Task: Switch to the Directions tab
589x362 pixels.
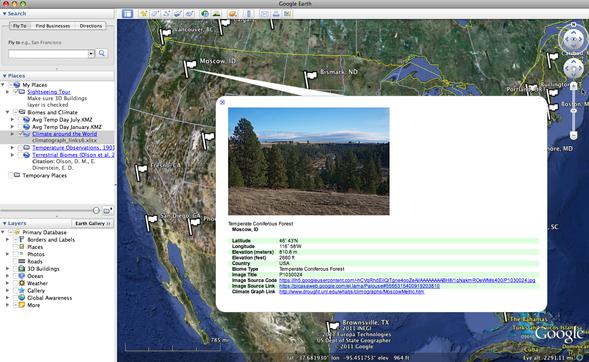Action: tap(91, 26)
